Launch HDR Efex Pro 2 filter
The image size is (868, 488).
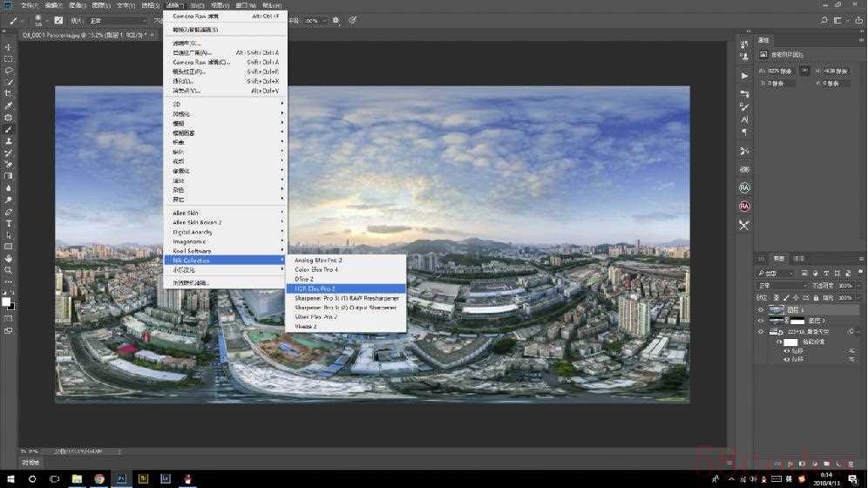[x=345, y=288]
